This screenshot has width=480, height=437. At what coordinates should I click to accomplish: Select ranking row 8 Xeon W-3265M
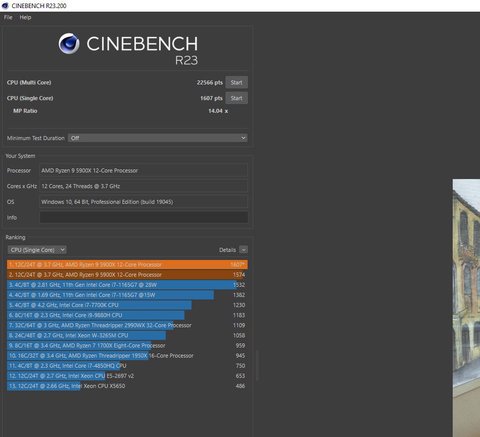(x=127, y=335)
